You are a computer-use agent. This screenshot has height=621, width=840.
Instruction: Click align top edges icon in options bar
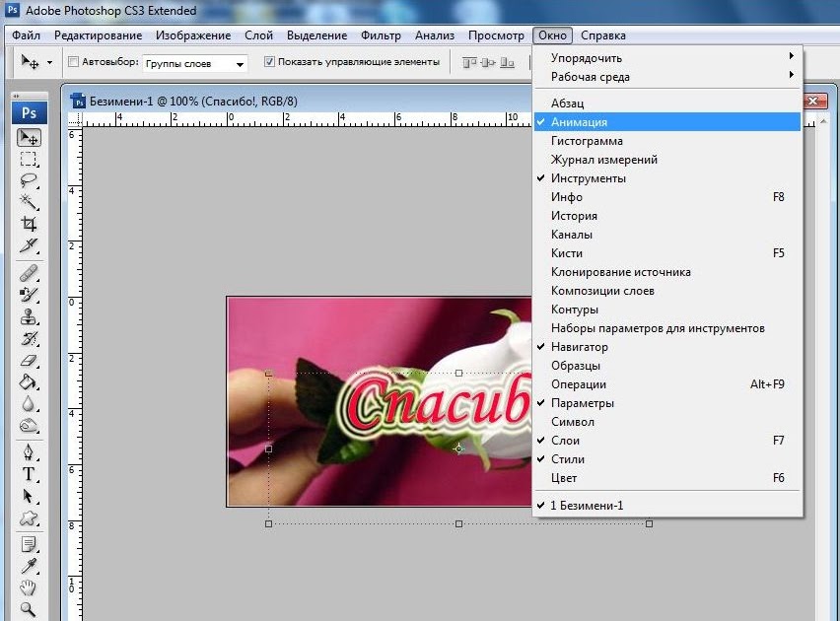pyautogui.click(x=469, y=63)
